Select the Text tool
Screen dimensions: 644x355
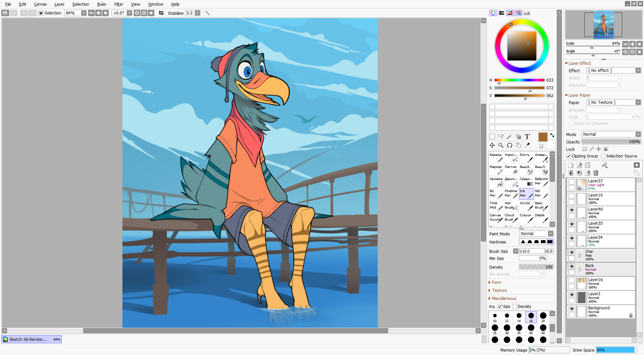(x=527, y=136)
